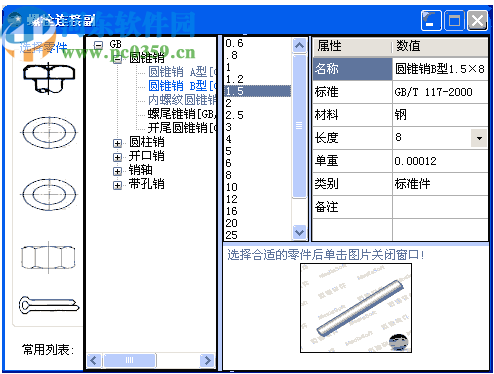Choose diameter 20 in size list
This screenshot has height=374, width=494.
[x=258, y=223]
